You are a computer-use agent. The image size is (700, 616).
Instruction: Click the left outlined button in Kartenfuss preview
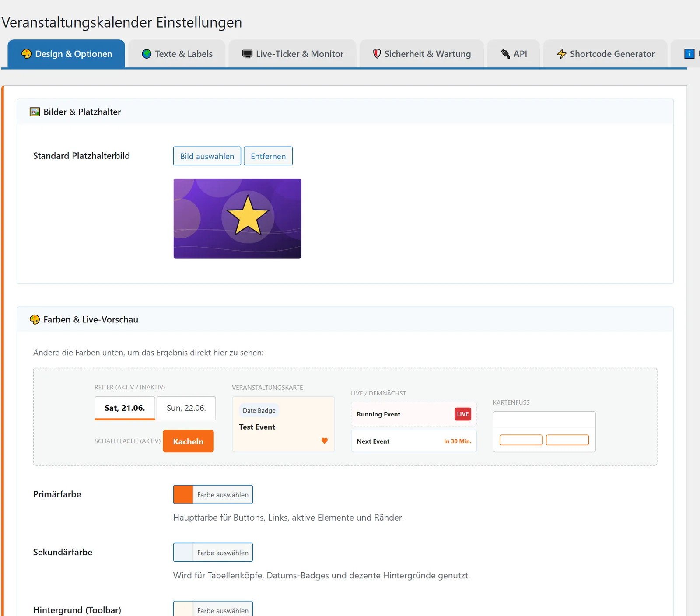pos(521,440)
